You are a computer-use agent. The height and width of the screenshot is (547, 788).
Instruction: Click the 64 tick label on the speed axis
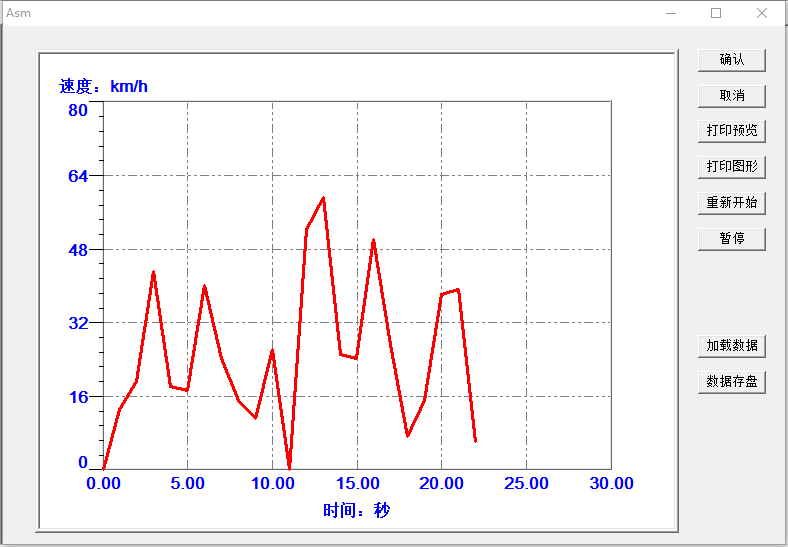pos(78,176)
